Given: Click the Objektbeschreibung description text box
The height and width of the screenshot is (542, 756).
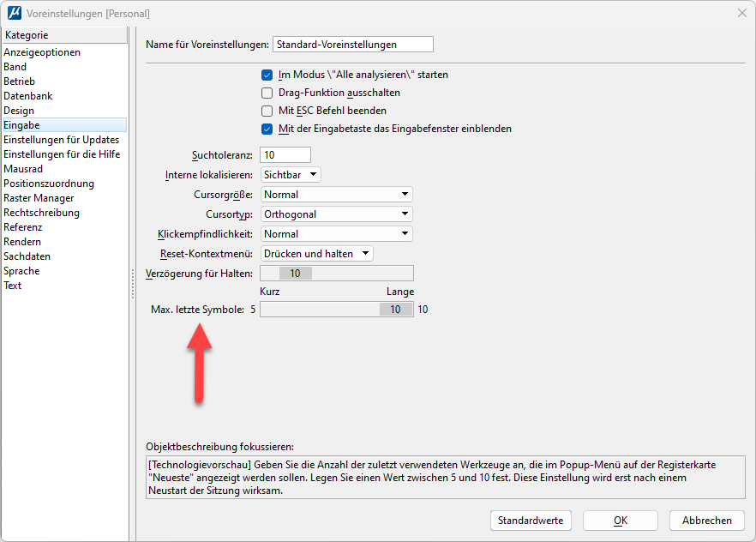Looking at the screenshot, I should point(446,478).
